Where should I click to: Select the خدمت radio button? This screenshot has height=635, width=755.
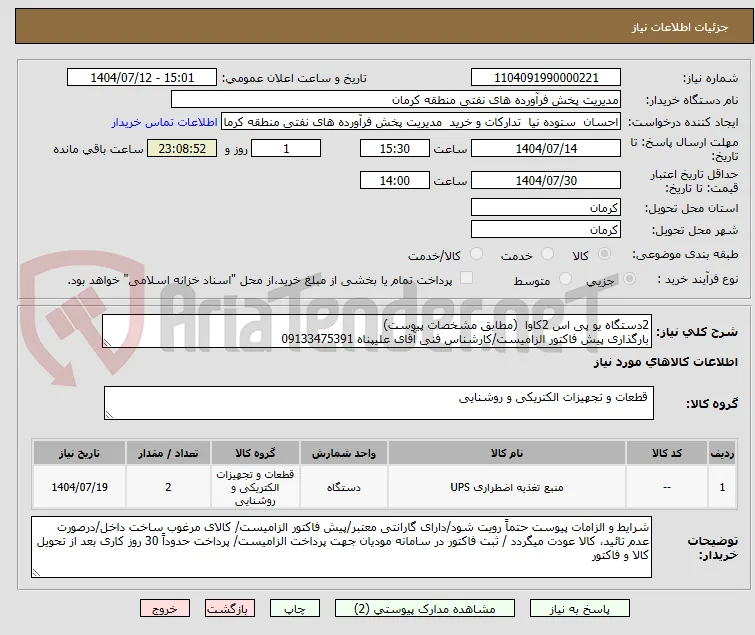point(547,254)
